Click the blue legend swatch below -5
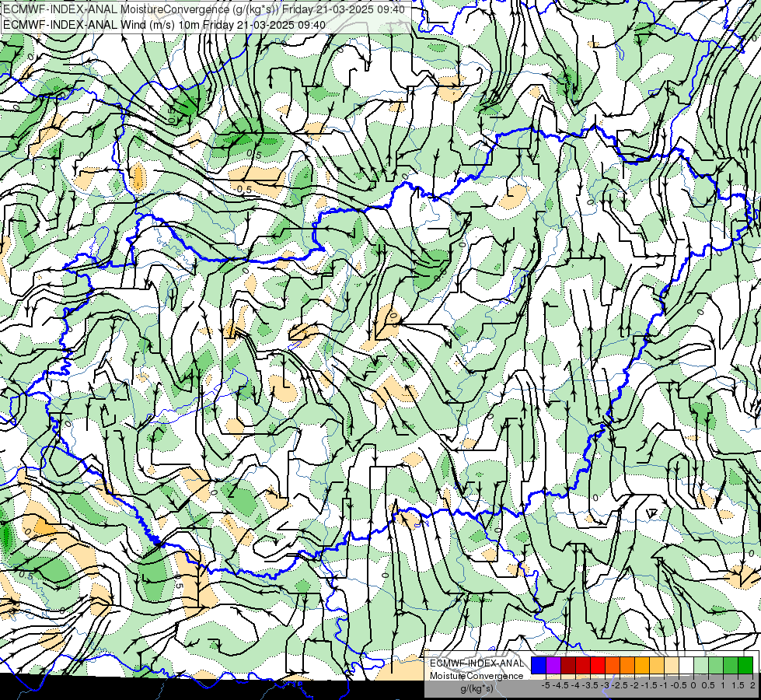The width and height of the screenshot is (761, 700). pos(539,666)
